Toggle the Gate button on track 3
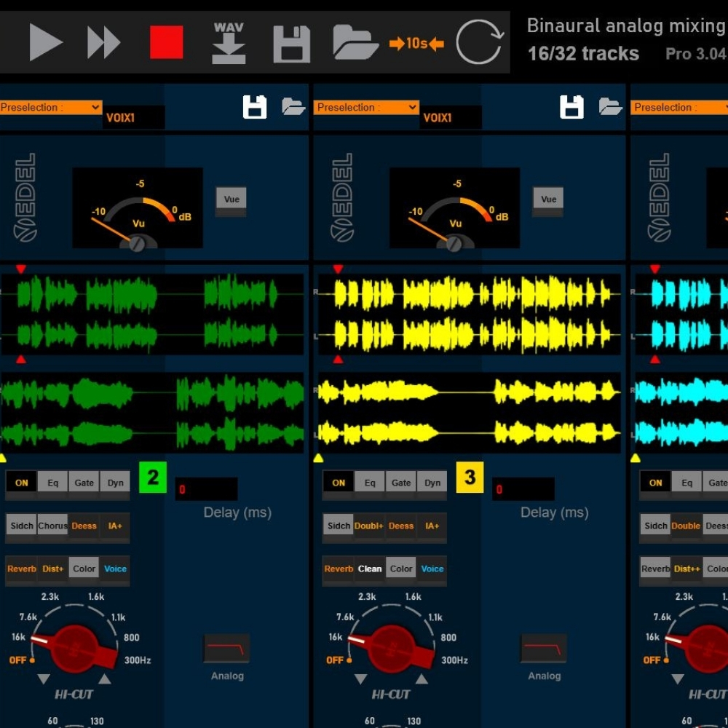 click(x=401, y=483)
